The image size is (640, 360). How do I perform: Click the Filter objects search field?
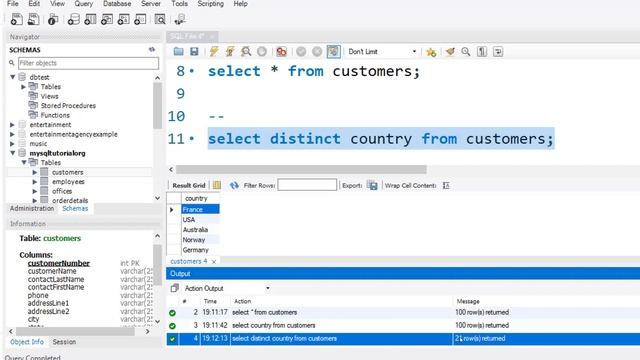tap(88, 63)
